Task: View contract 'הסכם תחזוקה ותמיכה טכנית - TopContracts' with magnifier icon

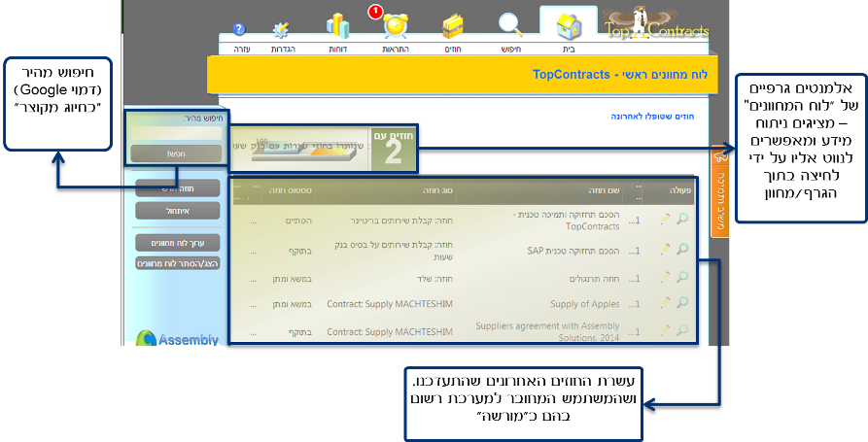Action: 682,219
